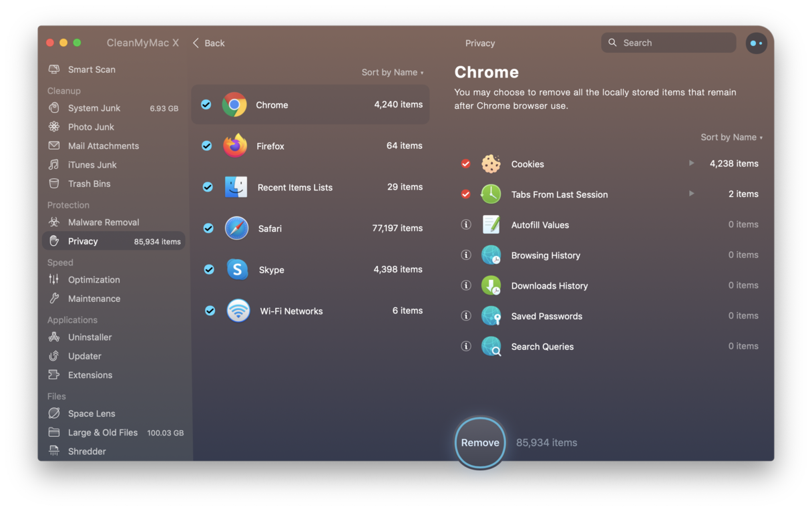
Task: Click the Chrome browser icon in list
Action: pos(234,105)
